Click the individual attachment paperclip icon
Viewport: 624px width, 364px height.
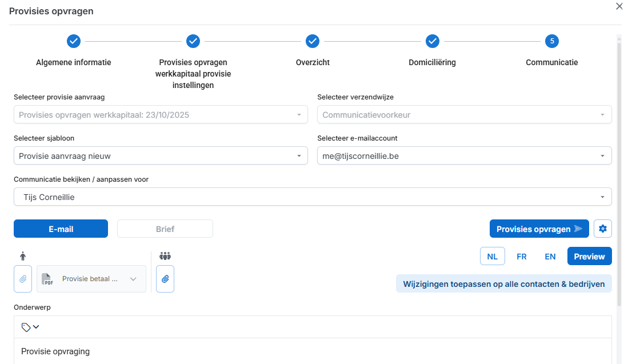tap(23, 279)
